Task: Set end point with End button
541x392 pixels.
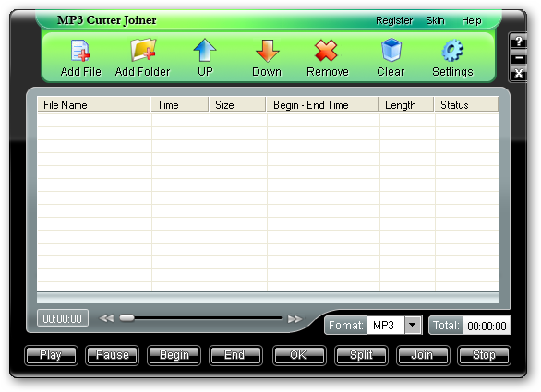Action: coord(235,355)
